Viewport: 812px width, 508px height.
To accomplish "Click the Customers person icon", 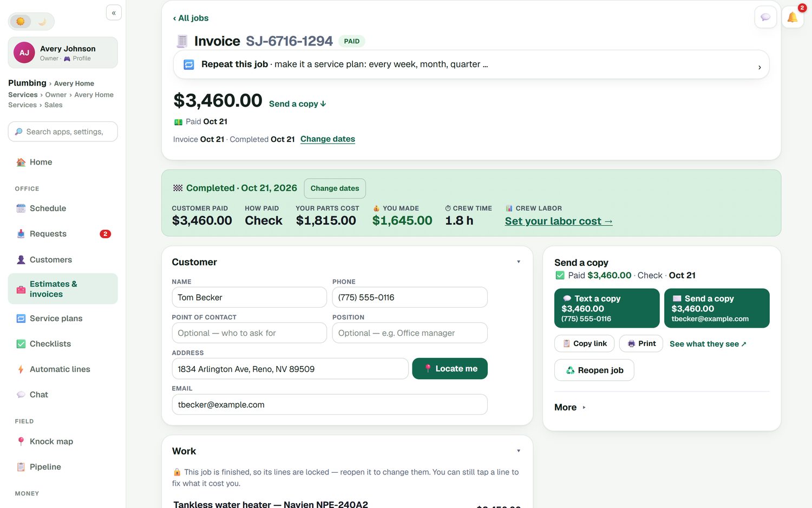I will [x=21, y=260].
